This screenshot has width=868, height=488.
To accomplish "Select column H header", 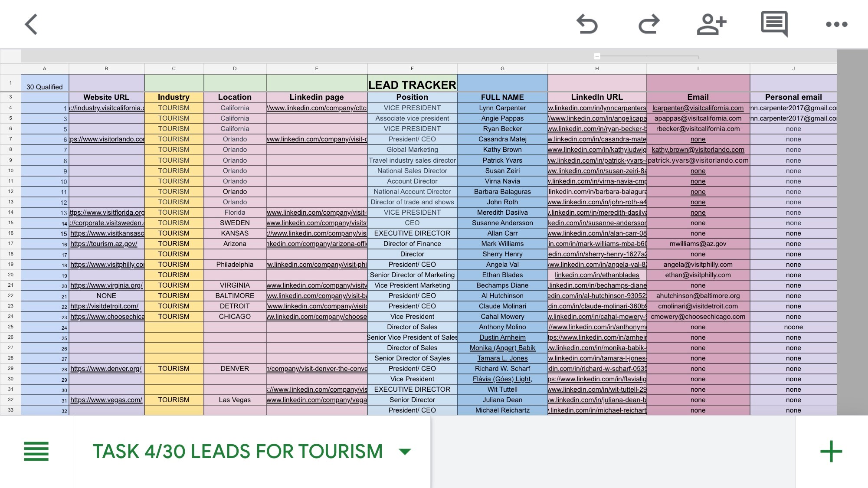I will pyautogui.click(x=597, y=69).
